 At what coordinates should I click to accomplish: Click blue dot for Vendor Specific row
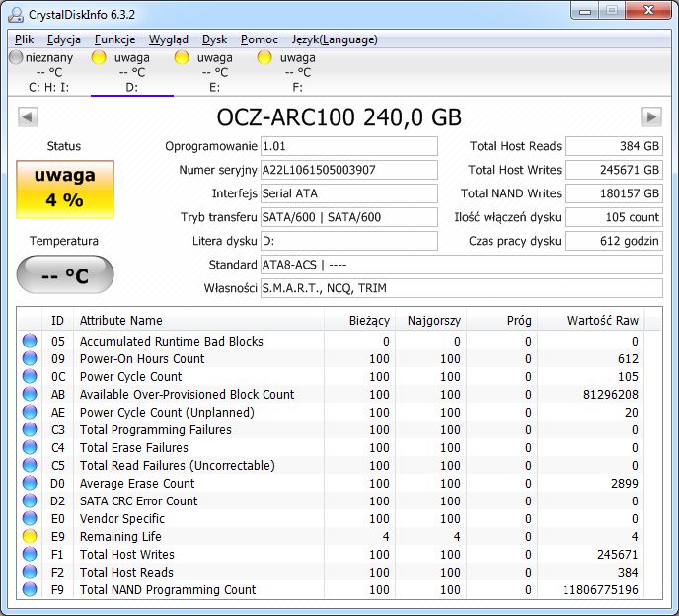30,518
